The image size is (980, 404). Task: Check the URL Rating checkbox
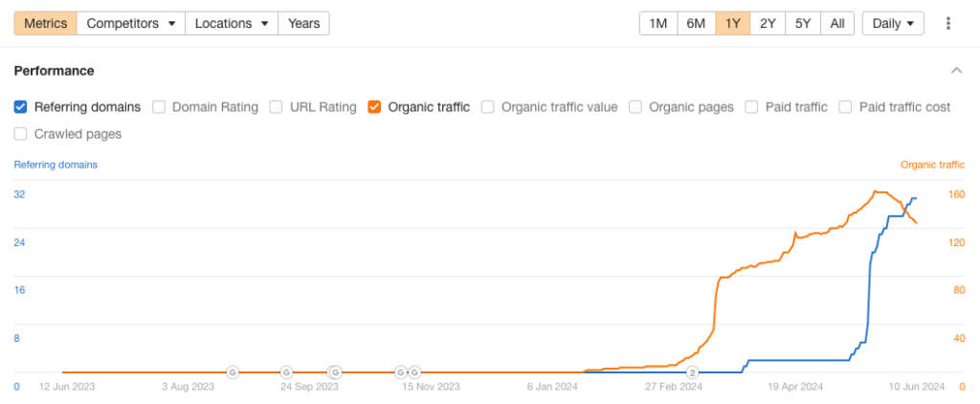tap(276, 107)
